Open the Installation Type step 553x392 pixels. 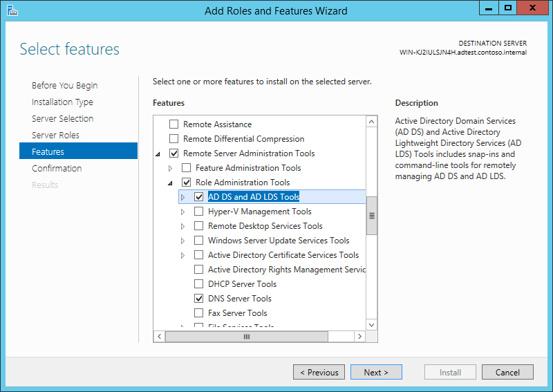[x=62, y=102]
